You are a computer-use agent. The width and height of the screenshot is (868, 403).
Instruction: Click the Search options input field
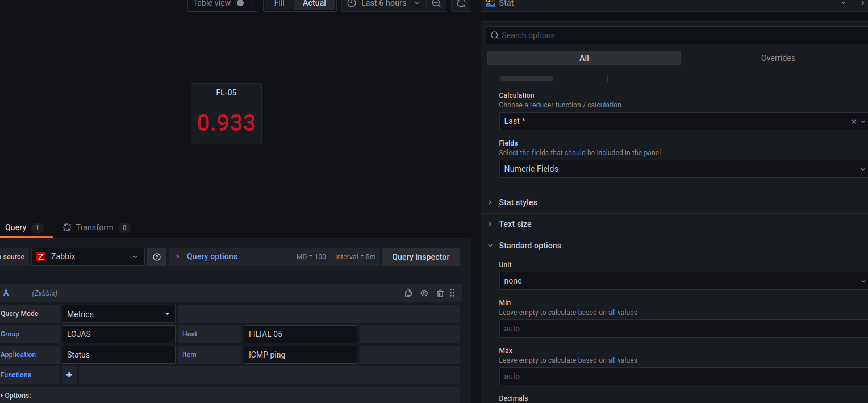click(x=676, y=35)
